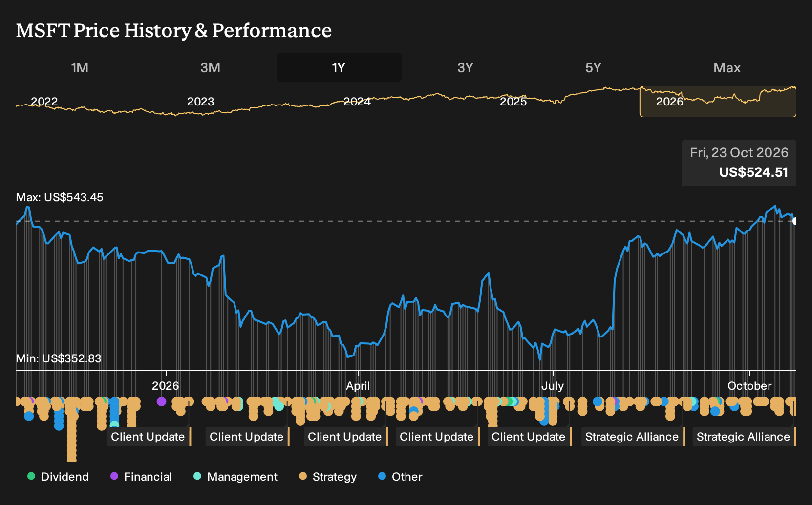
Task: Toggle the Other legend filter
Action: pyautogui.click(x=400, y=477)
